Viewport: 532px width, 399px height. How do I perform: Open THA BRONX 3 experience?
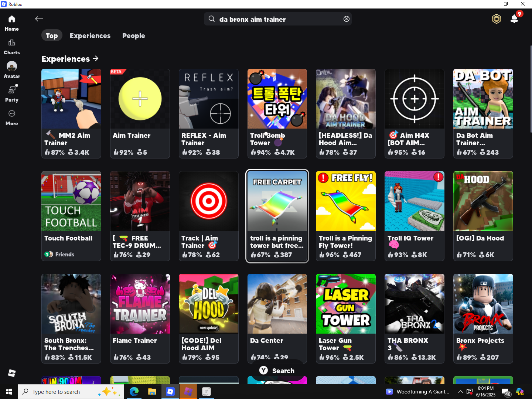(x=415, y=318)
